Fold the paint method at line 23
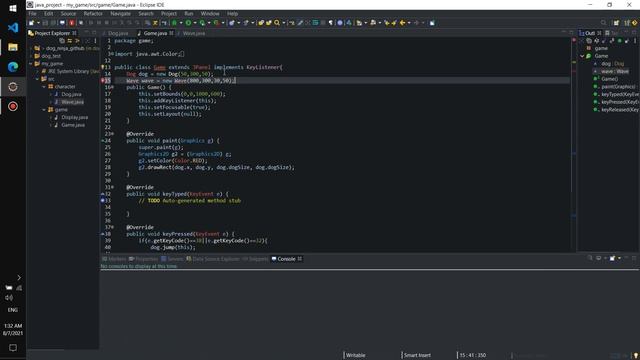Screen dimensions: 640x360 (113, 134)
